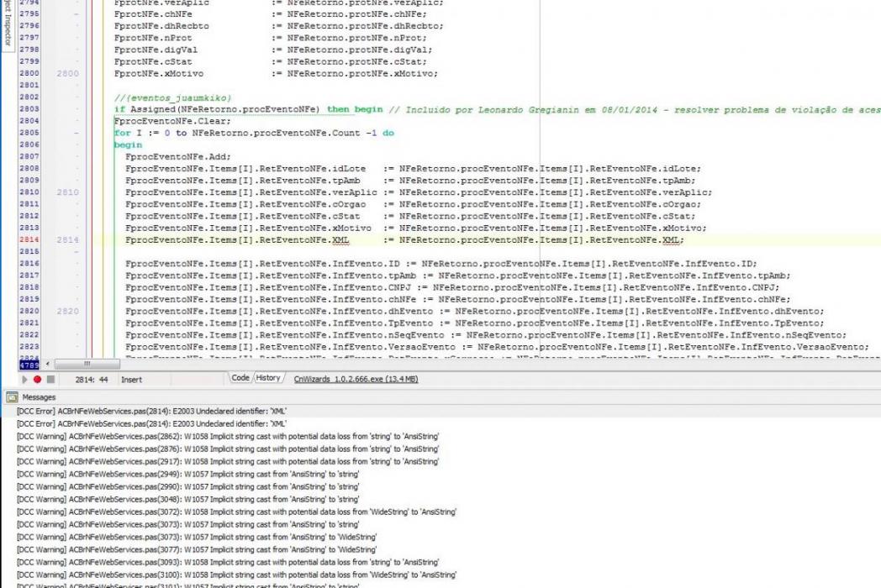Select the AnsiString to string warning line 3073
This screenshot has width=881, height=588.
coord(188,524)
